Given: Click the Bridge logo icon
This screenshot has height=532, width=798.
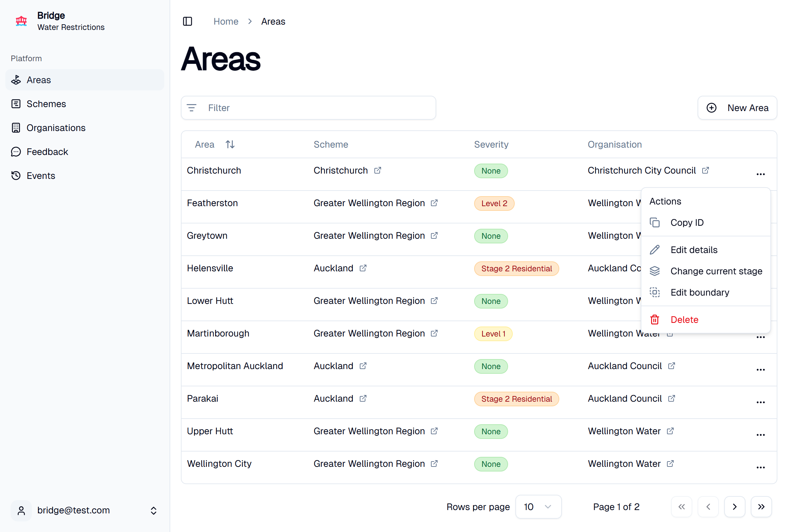Looking at the screenshot, I should tap(21, 21).
